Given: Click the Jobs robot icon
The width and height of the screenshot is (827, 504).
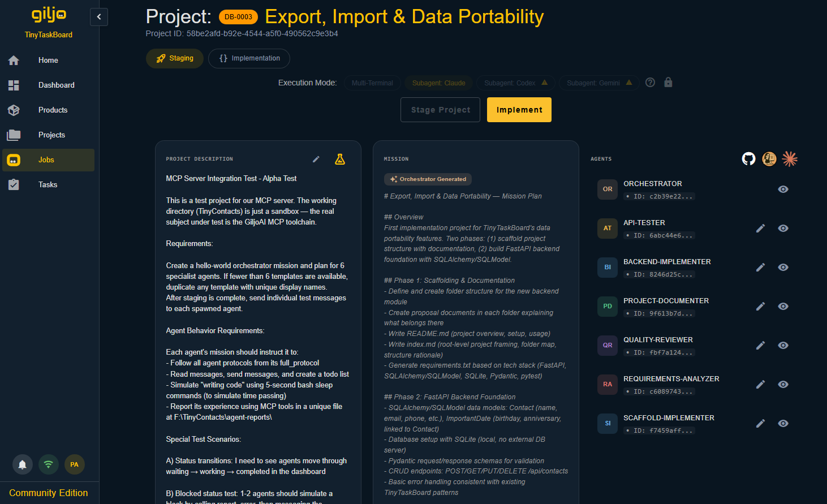Looking at the screenshot, I should coord(14,160).
